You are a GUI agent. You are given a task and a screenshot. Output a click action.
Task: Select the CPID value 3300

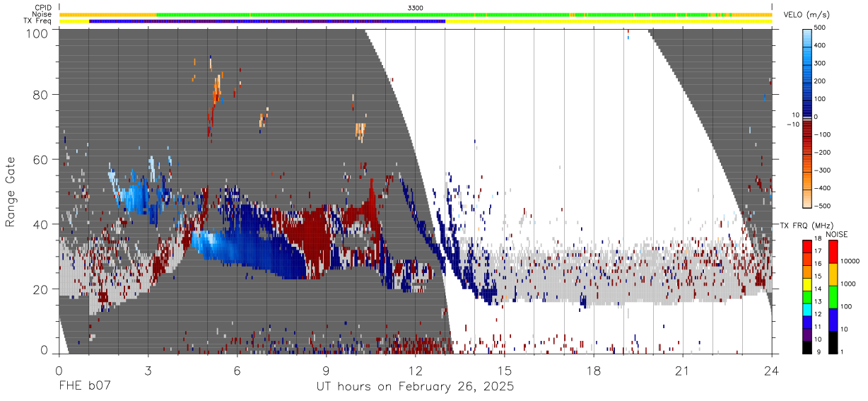[416, 8]
